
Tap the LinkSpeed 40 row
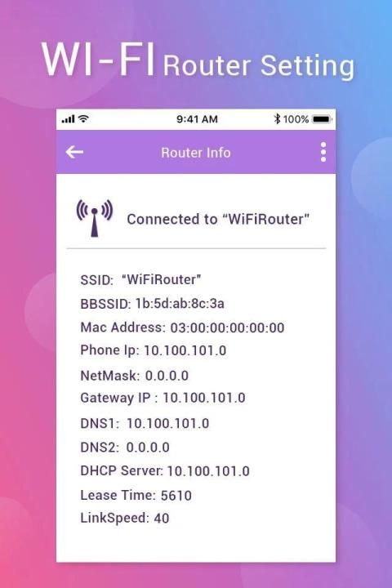(125, 519)
